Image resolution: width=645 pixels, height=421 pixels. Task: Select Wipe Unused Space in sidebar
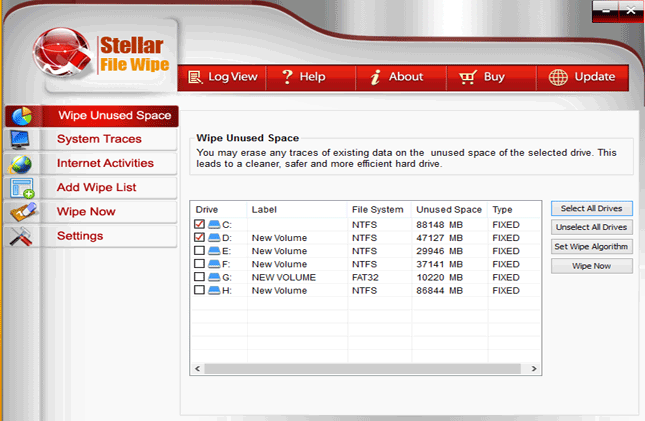coord(92,116)
